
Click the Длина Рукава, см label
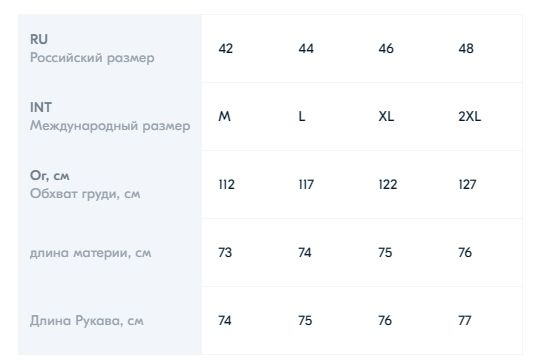coord(87,321)
